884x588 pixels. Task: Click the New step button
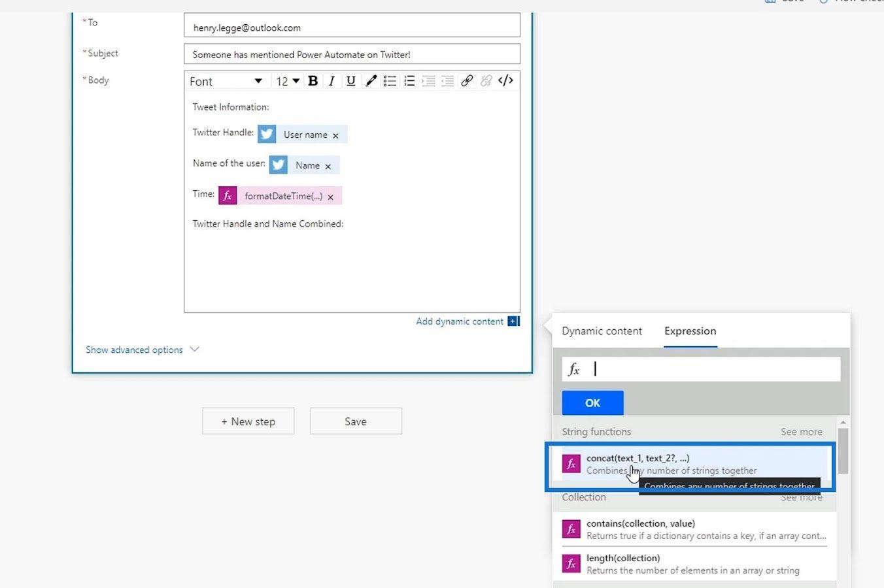[x=248, y=421]
